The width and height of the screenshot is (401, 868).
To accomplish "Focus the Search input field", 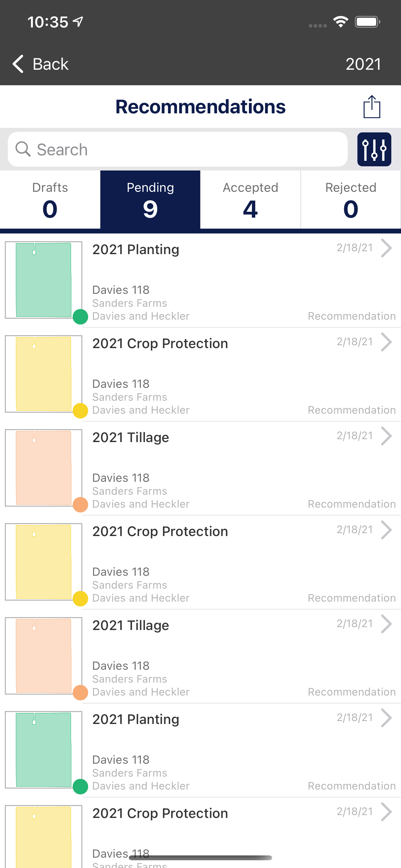I will [x=178, y=149].
